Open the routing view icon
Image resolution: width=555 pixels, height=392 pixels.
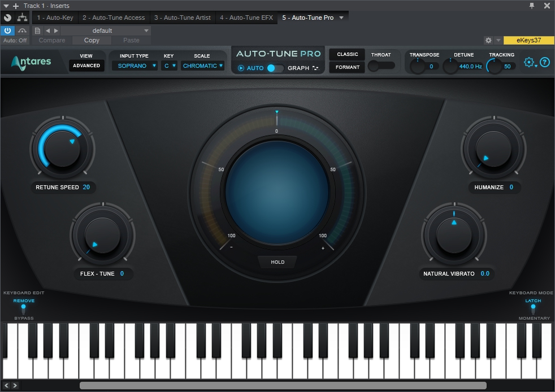click(x=23, y=18)
